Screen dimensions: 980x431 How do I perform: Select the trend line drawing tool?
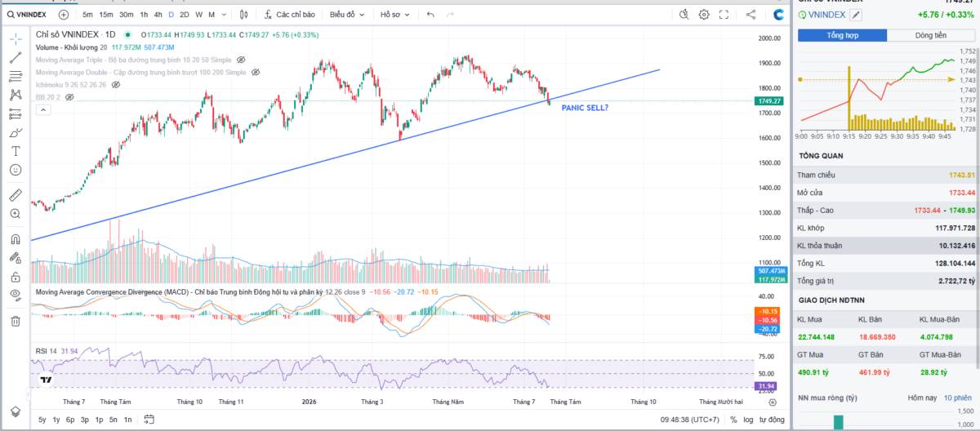click(x=15, y=57)
